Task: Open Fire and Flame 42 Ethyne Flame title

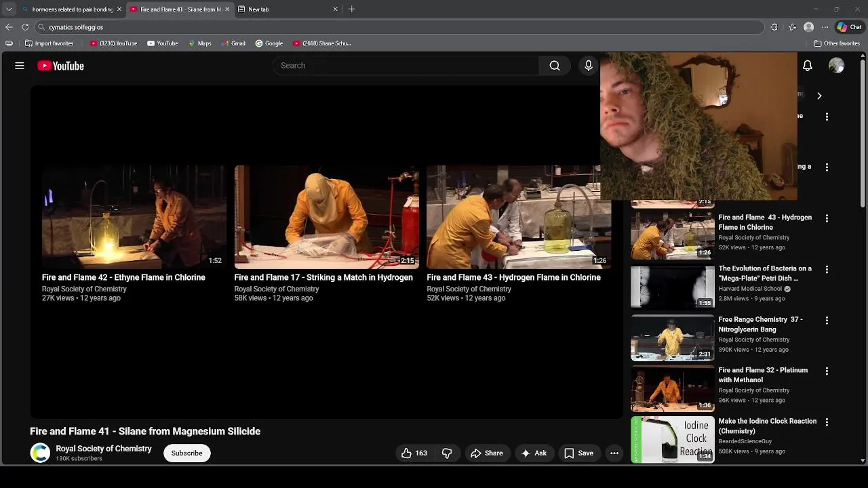Action: (123, 277)
